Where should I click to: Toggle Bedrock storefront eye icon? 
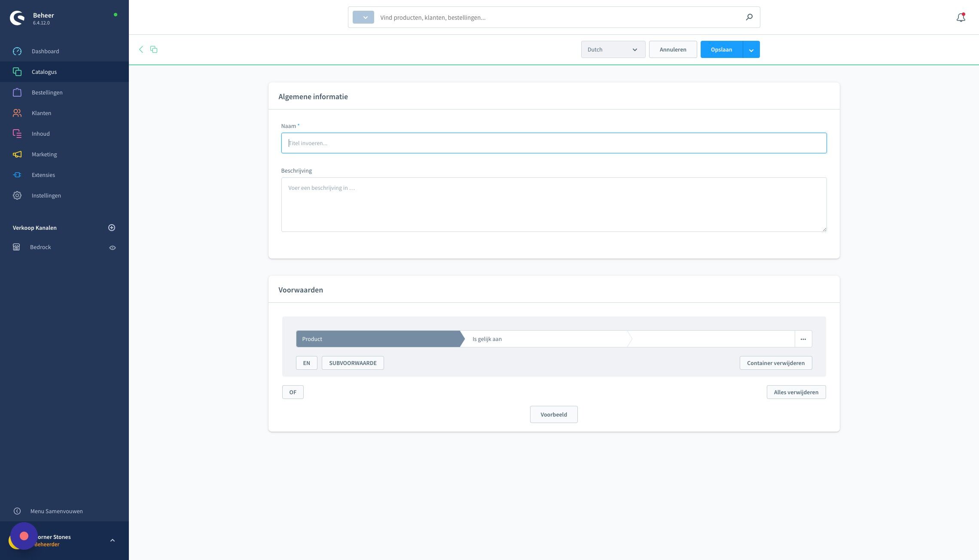pos(113,248)
